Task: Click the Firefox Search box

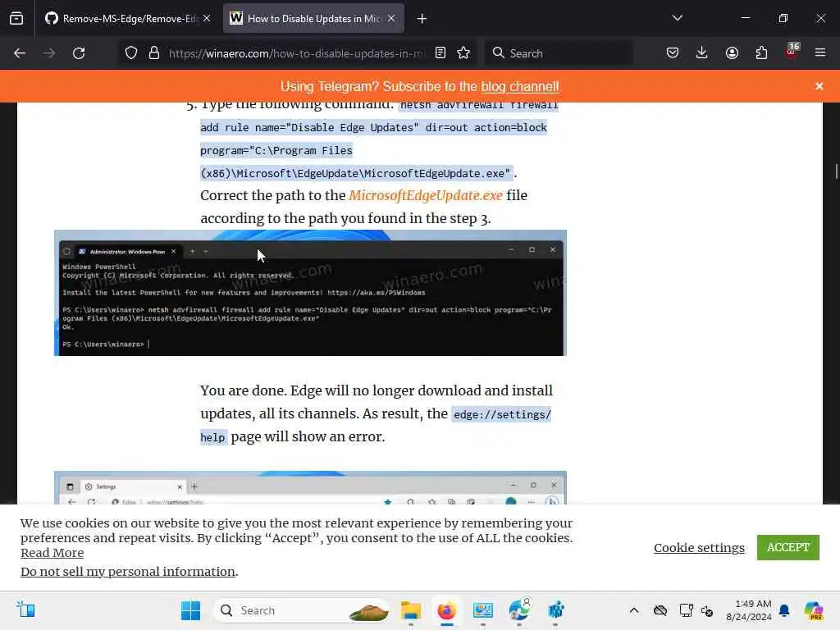Action: [x=559, y=53]
